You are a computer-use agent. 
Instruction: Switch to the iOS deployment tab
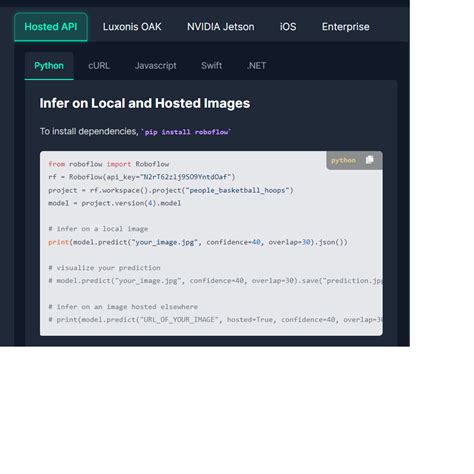pyautogui.click(x=288, y=27)
